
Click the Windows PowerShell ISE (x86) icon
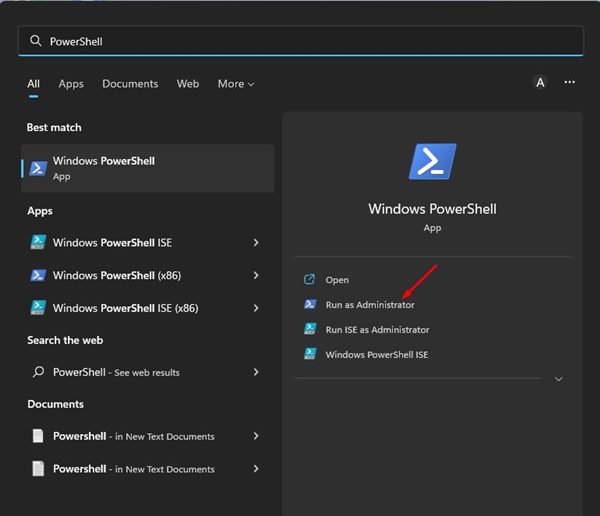38,308
